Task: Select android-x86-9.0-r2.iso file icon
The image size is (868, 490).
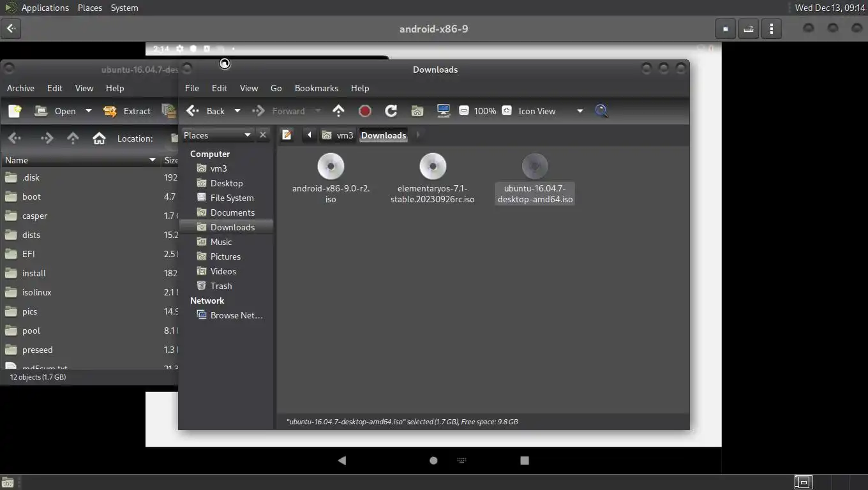Action: [331, 167]
